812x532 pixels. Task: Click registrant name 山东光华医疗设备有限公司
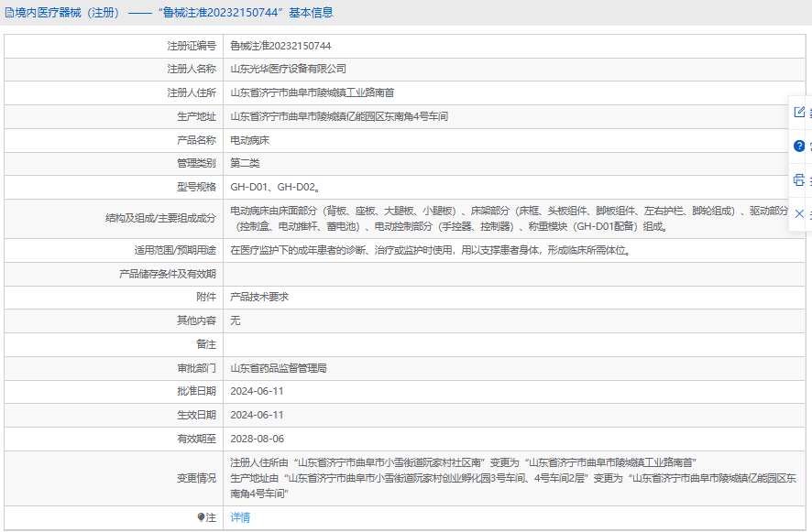pos(288,69)
